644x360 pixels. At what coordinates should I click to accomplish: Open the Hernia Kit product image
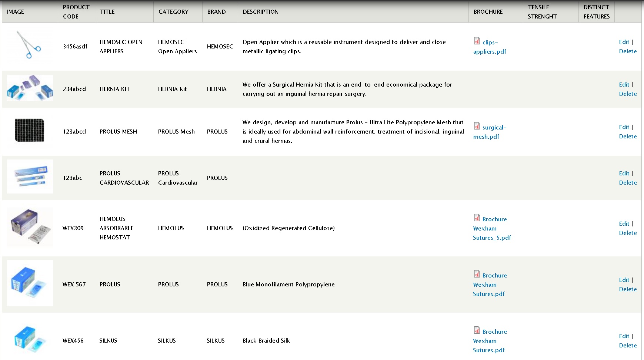(30, 88)
